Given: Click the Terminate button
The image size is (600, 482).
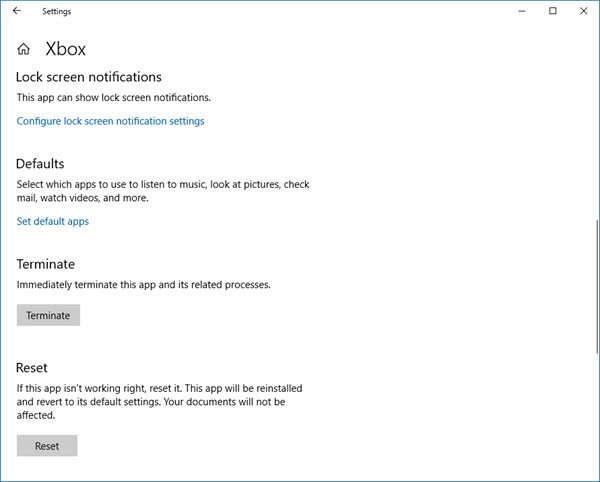Looking at the screenshot, I should pyautogui.click(x=48, y=315).
